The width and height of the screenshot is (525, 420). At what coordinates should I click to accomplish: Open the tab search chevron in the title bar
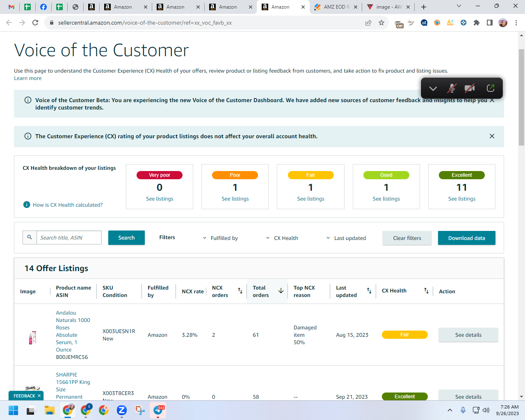point(459,6)
